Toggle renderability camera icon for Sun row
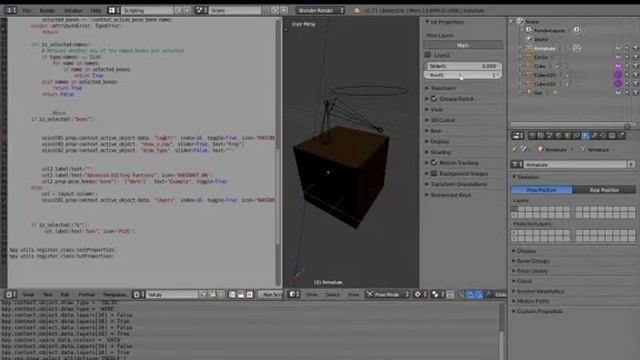Image resolution: width=640 pixels, height=360 pixels. [635, 93]
